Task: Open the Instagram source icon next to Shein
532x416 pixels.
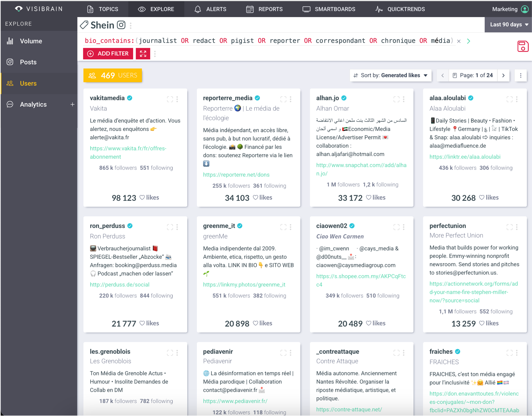Action: 121,25
